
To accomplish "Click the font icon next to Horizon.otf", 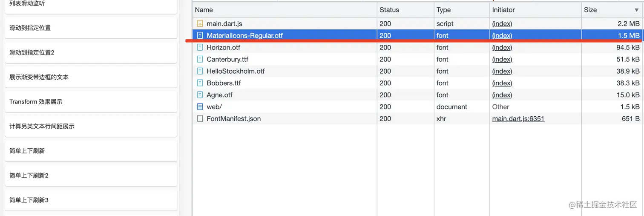I will 200,48.
